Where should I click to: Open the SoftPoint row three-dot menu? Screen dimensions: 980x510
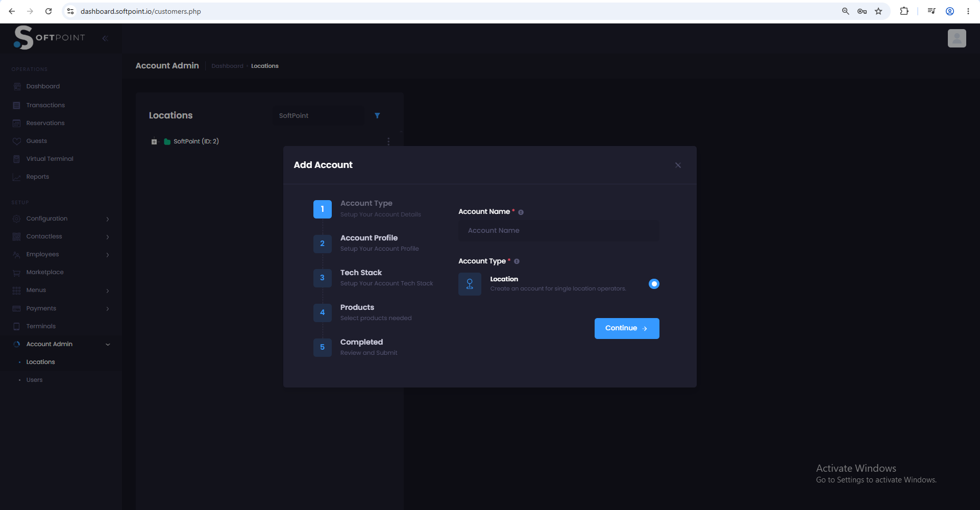tap(388, 141)
